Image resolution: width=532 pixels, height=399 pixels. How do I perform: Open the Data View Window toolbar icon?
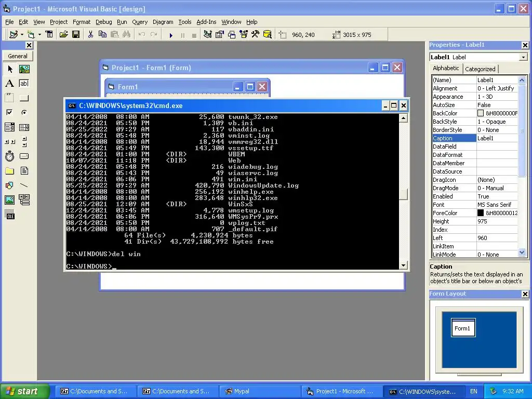point(268,35)
